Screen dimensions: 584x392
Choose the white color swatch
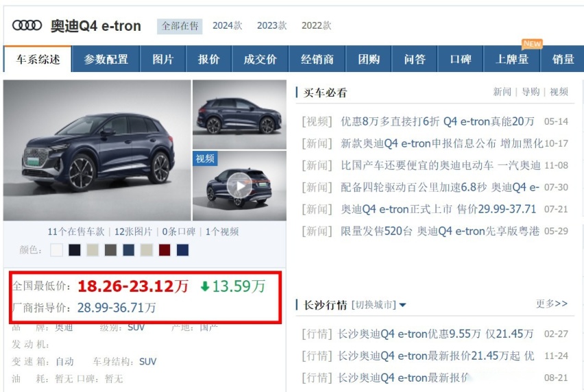(57, 249)
